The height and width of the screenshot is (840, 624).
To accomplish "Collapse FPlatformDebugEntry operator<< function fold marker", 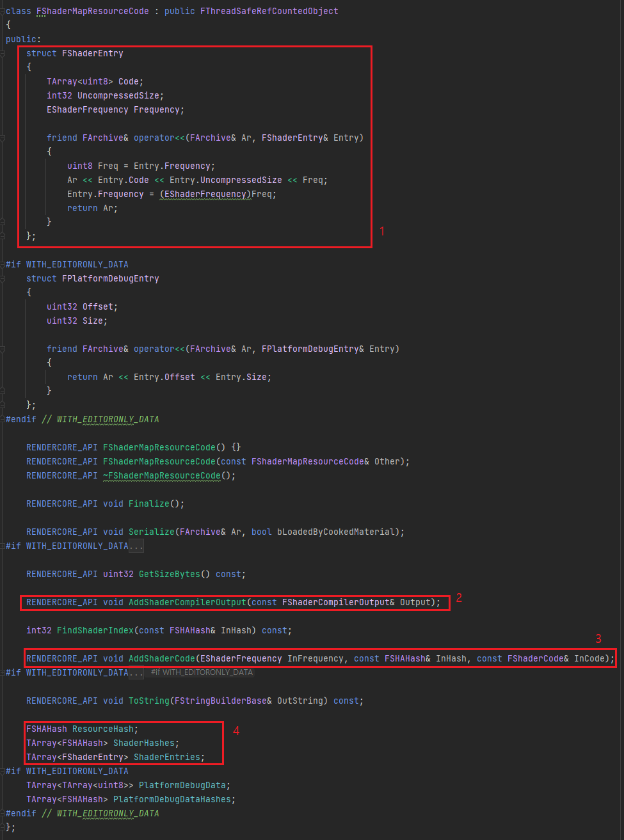I will (x=3, y=349).
